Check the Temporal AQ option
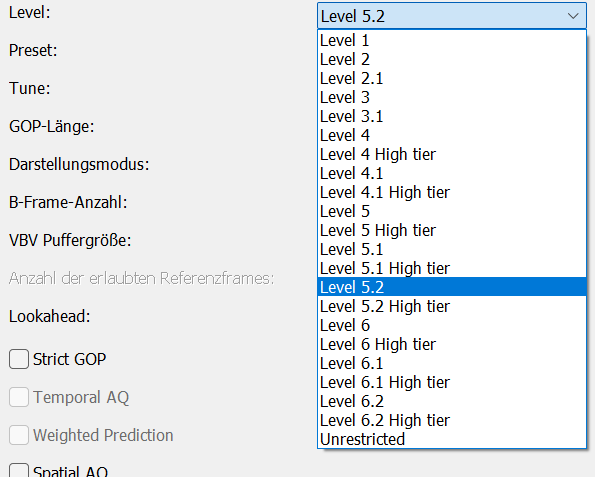Viewport: 595px width, 477px height. 19,397
